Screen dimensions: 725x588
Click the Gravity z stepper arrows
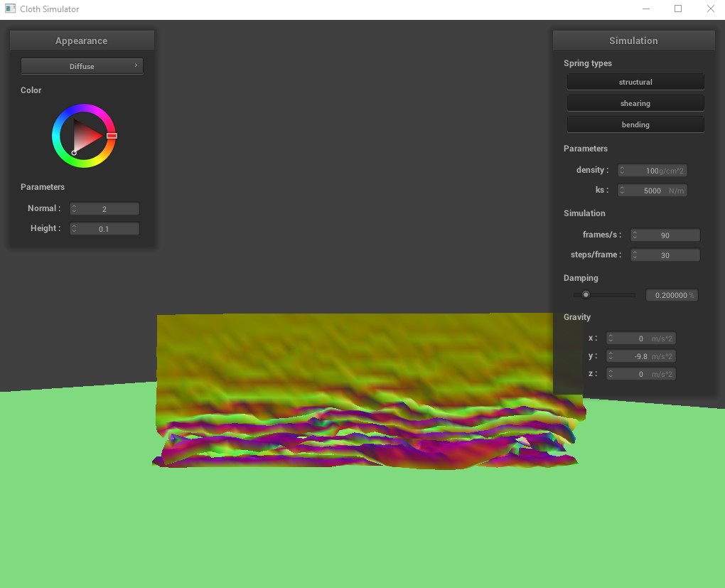click(x=611, y=374)
